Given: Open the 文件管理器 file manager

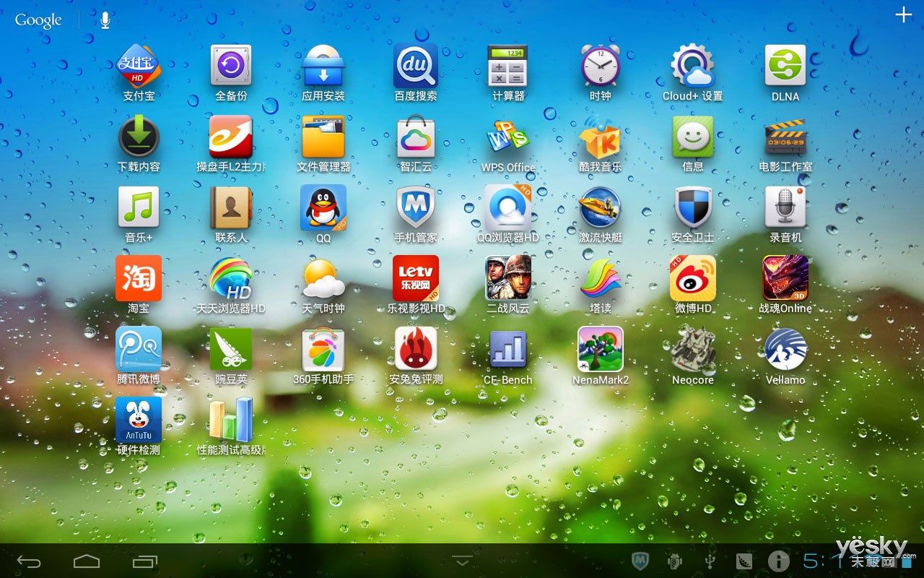Looking at the screenshot, I should point(323,137).
